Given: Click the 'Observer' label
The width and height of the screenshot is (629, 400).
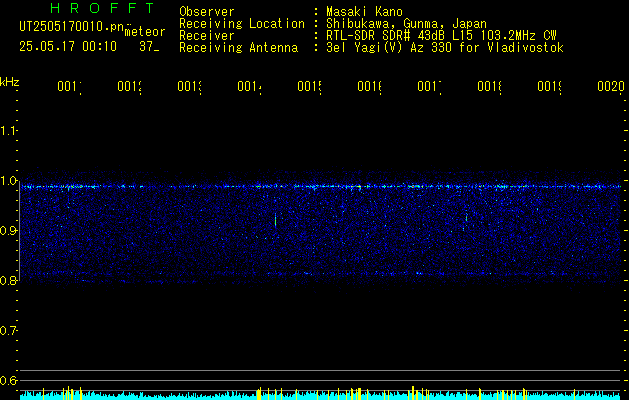Looking at the screenshot, I should [207, 12].
